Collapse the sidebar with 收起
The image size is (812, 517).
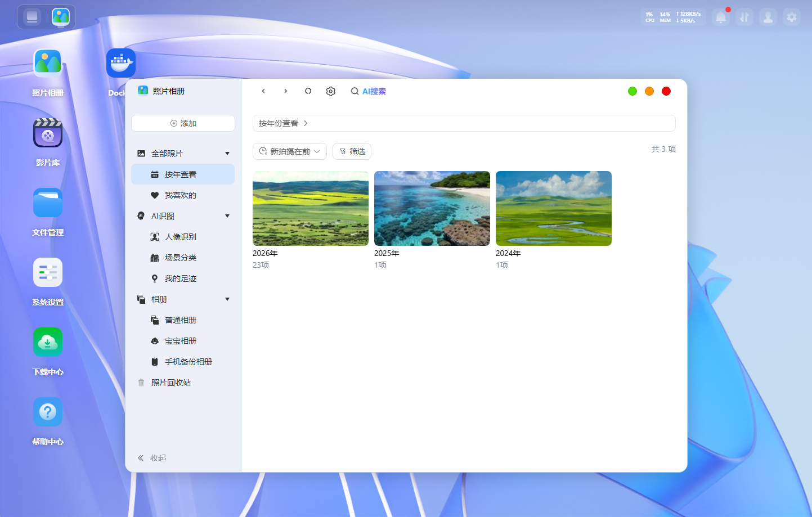(x=152, y=458)
